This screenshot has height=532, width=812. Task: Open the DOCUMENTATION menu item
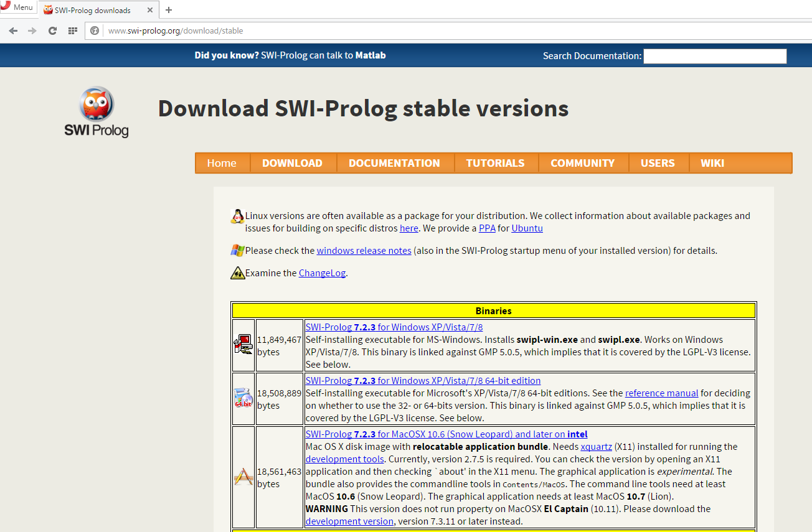[394, 163]
